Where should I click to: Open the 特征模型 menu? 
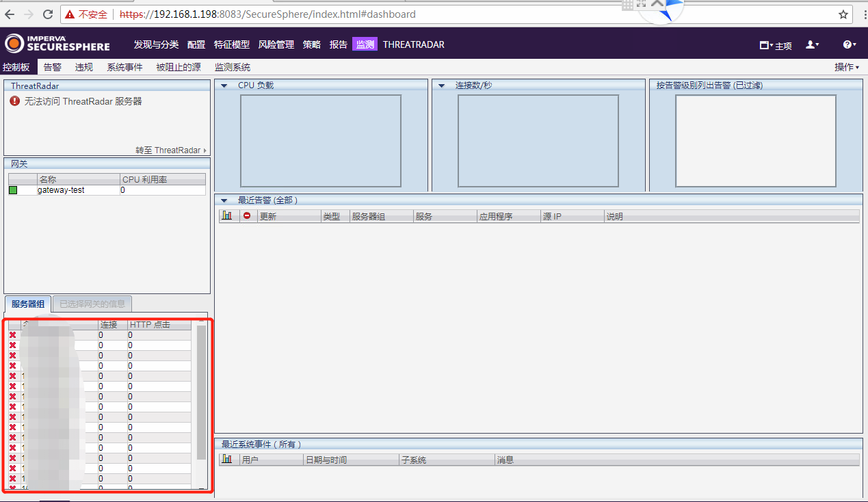tap(232, 44)
